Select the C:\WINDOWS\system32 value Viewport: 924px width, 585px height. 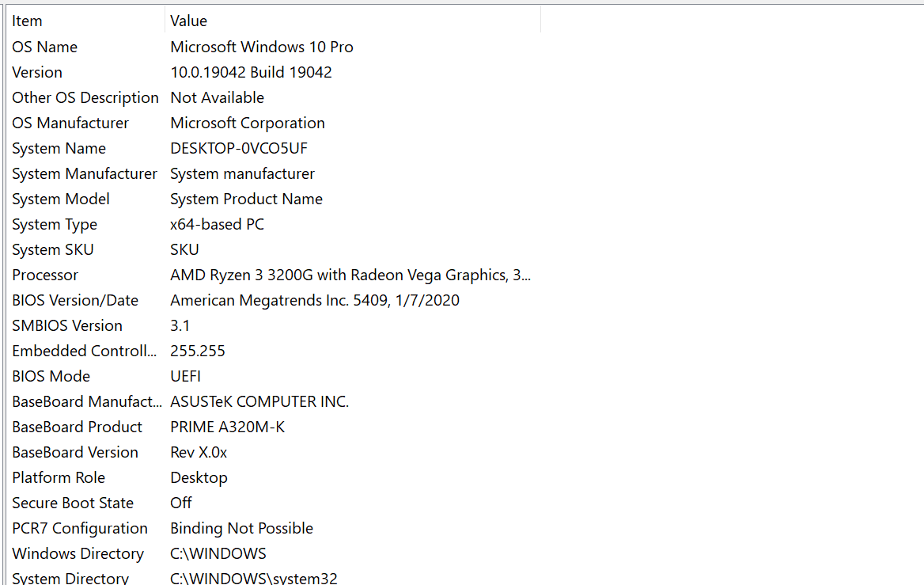click(254, 579)
